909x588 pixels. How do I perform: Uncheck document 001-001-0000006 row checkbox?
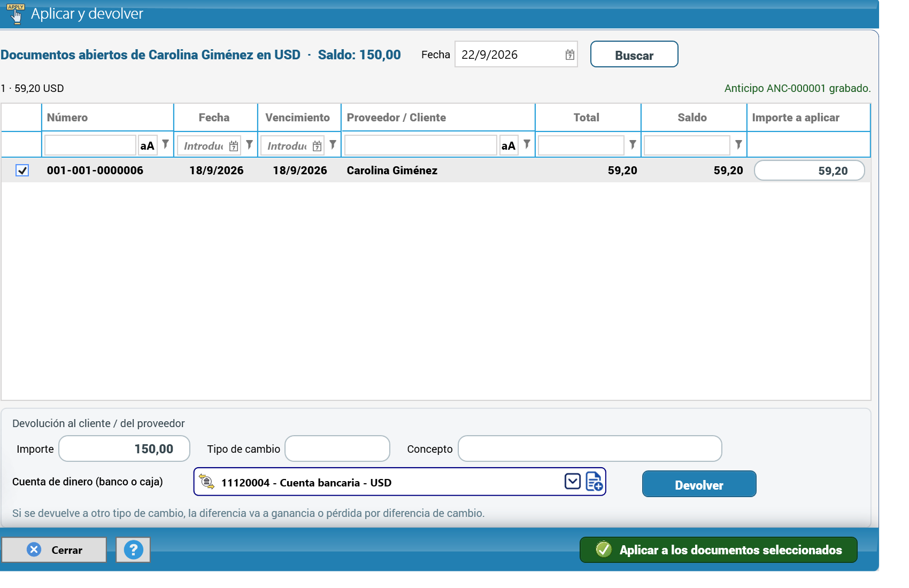coord(22,171)
